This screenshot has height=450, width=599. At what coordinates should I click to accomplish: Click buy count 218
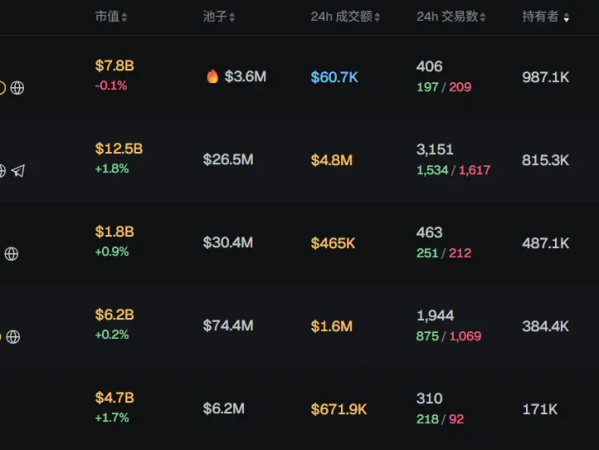pyautogui.click(x=427, y=419)
